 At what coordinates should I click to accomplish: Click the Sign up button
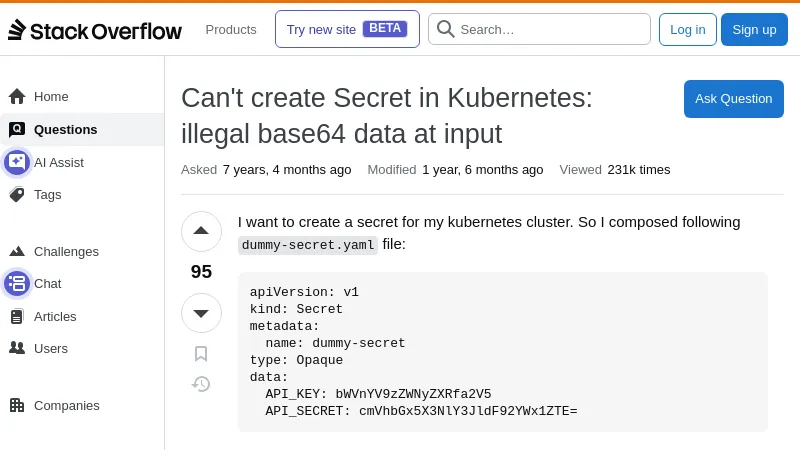pyautogui.click(x=754, y=30)
